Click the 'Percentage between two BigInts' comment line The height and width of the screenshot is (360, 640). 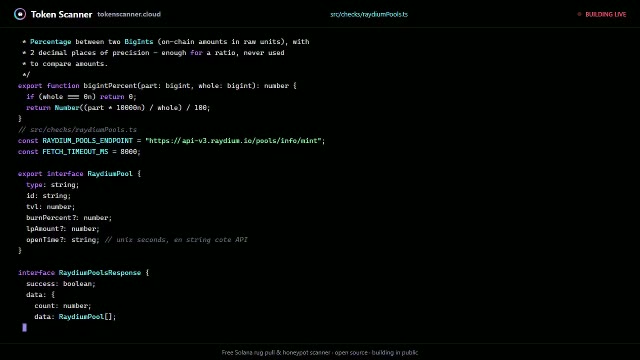[166, 42]
